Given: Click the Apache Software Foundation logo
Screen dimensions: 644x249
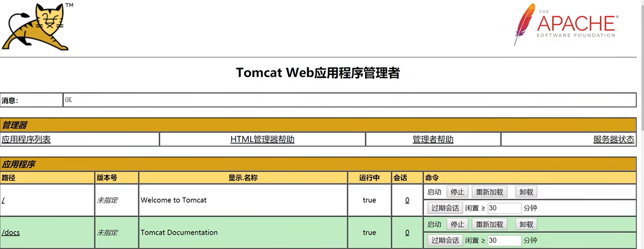Looking at the screenshot, I should coord(566,24).
